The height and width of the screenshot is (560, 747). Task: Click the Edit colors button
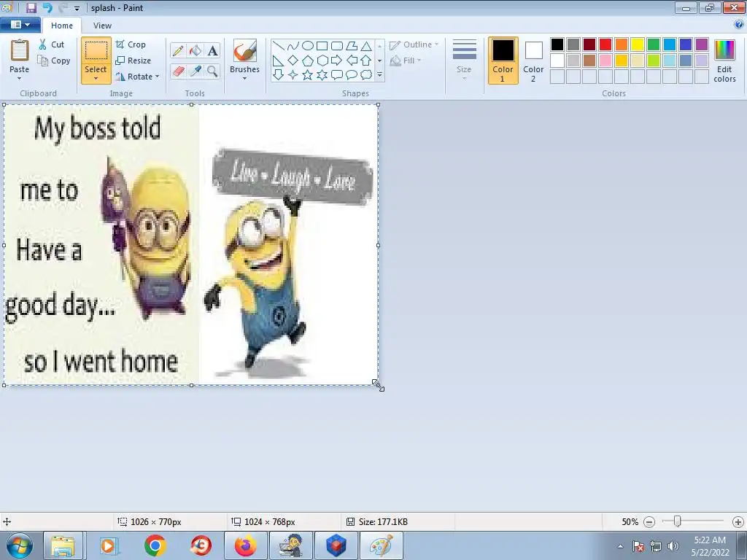tap(724, 61)
